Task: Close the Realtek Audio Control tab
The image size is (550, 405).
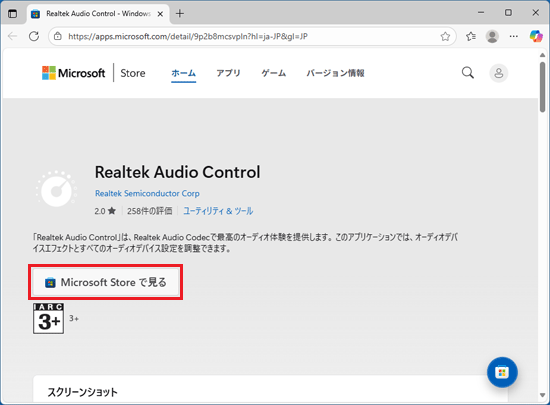Action: [160, 14]
